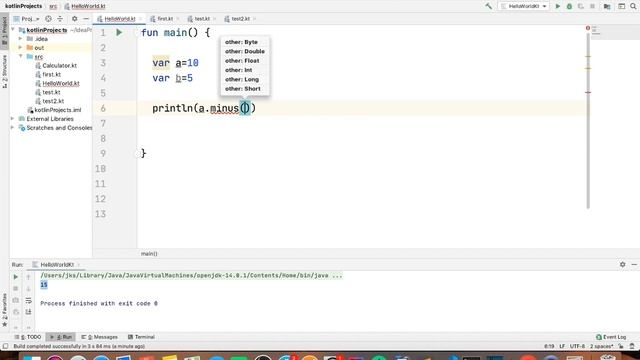The height and width of the screenshot is (360, 640).
Task: Collapse main function fold marker
Action: (138, 33)
